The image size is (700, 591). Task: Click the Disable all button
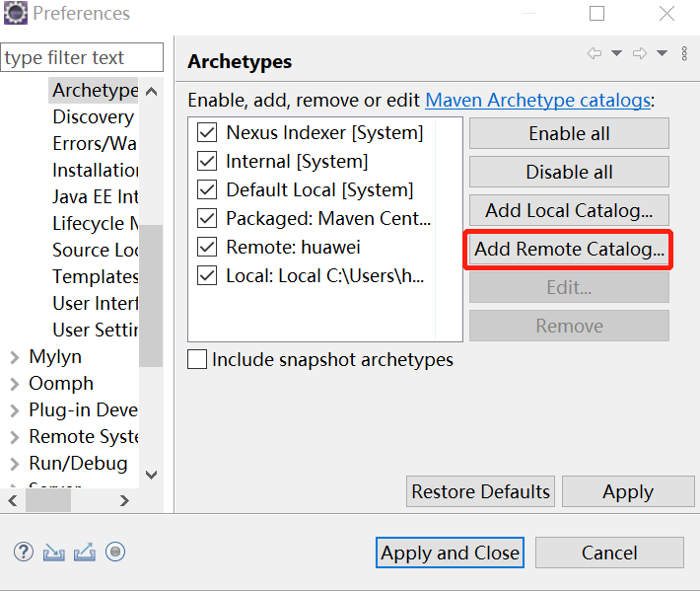[x=569, y=172]
